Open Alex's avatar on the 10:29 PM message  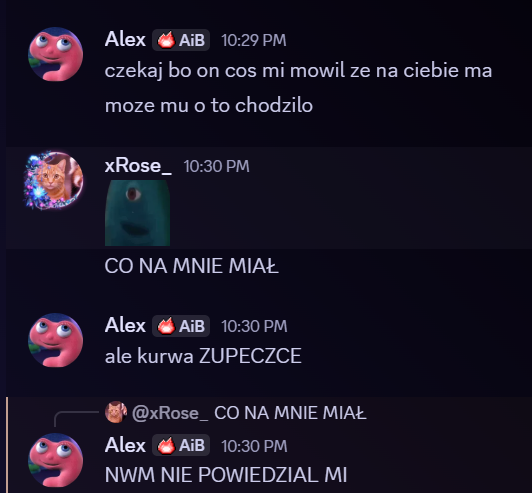tap(55, 54)
